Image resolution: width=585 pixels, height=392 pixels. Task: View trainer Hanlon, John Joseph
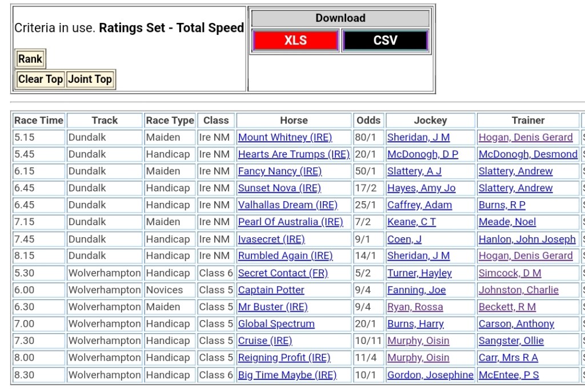pos(527,239)
